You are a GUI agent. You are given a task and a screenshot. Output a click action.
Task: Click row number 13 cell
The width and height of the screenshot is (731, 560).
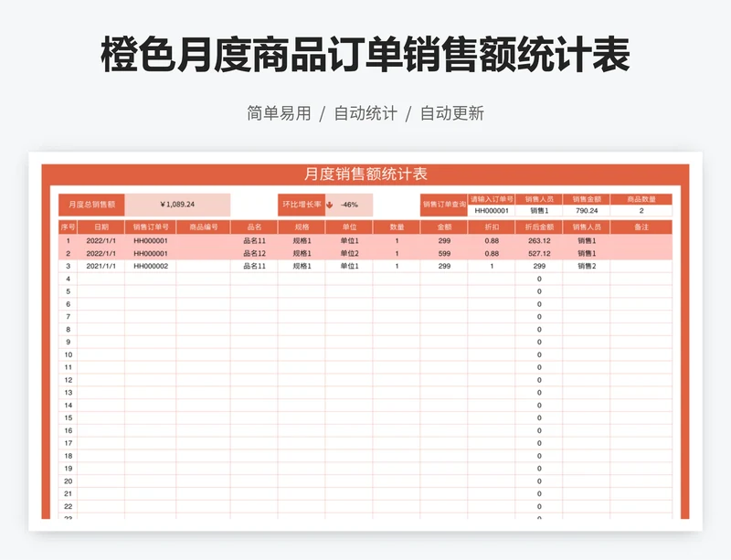[x=68, y=393]
